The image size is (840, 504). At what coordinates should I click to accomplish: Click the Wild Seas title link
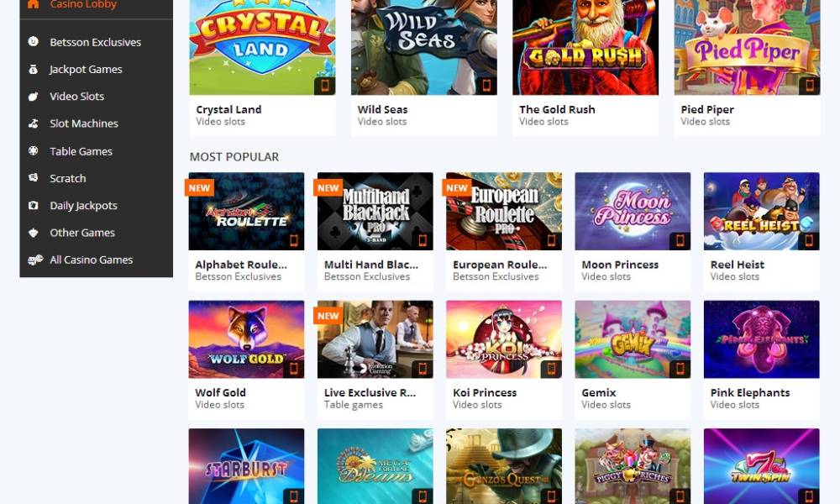tap(382, 109)
